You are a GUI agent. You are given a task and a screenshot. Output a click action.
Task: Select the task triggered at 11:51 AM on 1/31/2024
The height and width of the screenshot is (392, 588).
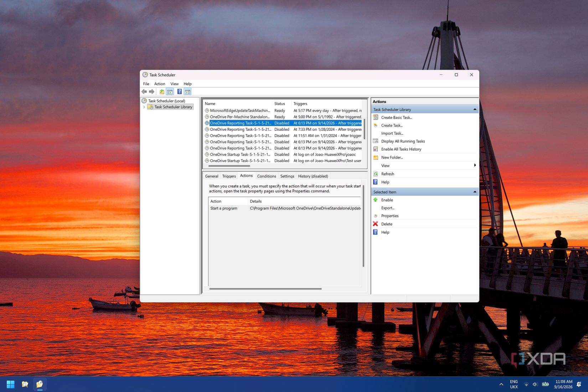[283, 136]
